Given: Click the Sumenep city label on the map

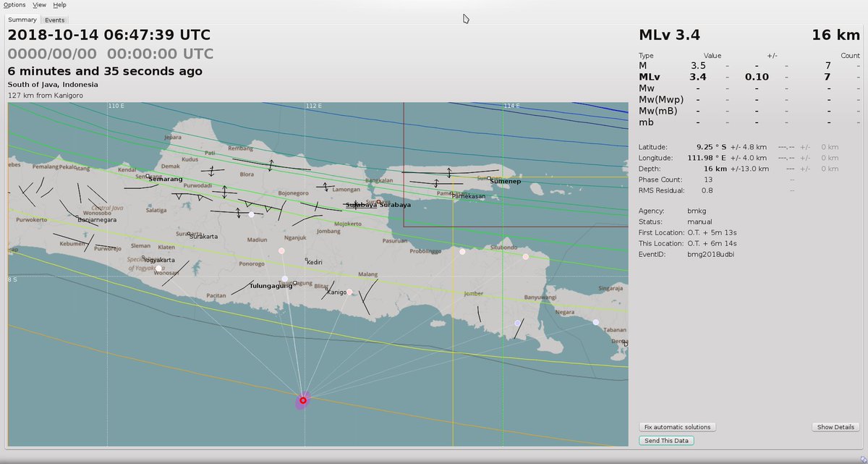Looking at the screenshot, I should (505, 181).
